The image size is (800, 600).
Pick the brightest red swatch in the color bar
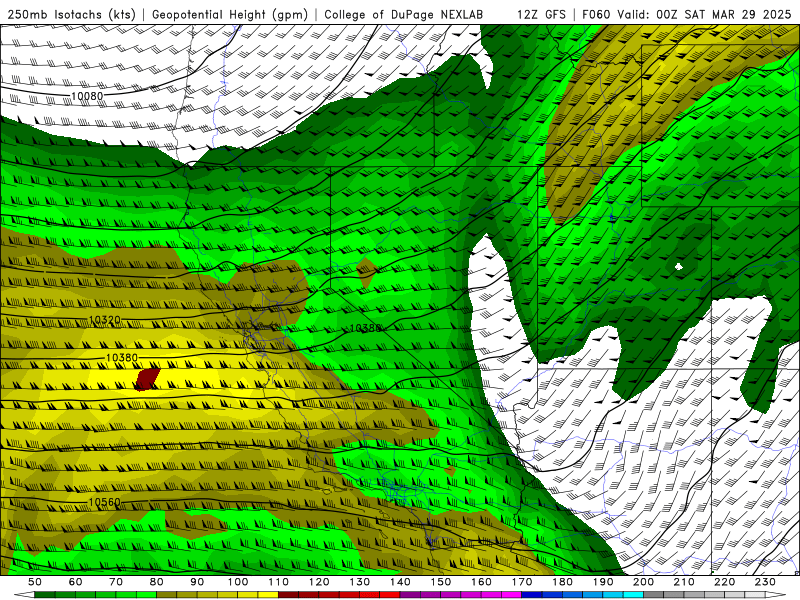click(x=390, y=594)
